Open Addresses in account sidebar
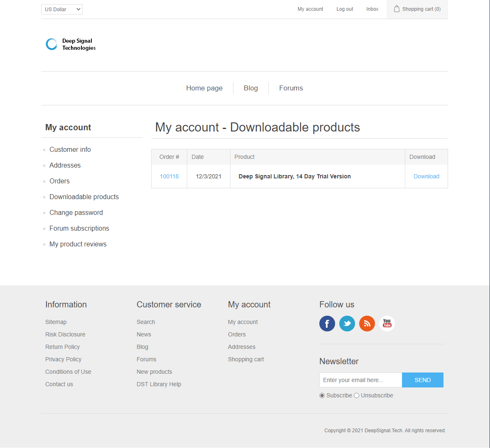This screenshot has width=490, height=448. 65,166
